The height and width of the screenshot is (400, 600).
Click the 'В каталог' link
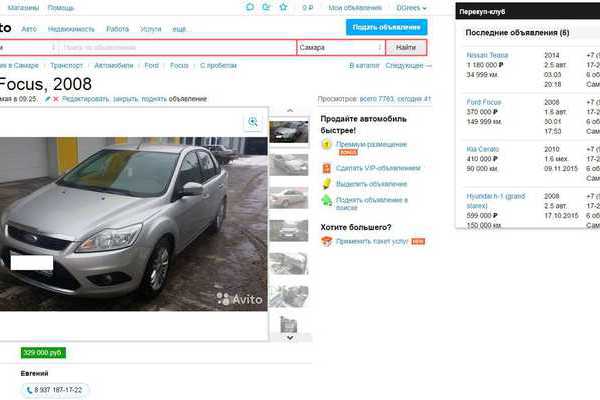tap(364, 65)
